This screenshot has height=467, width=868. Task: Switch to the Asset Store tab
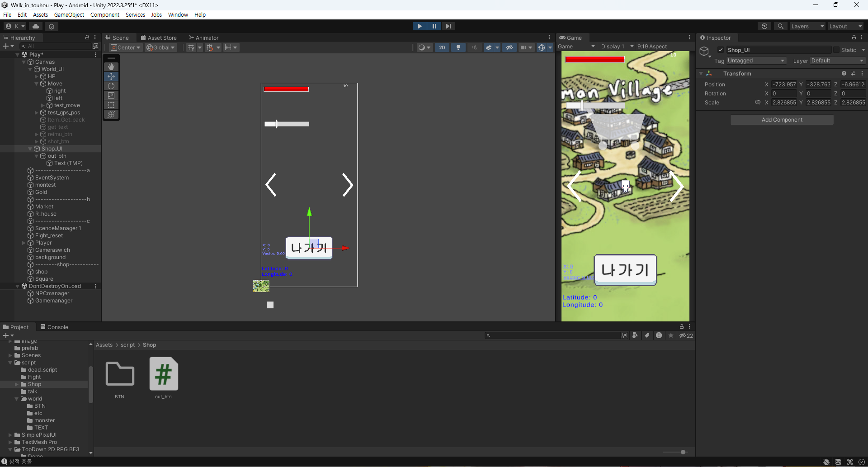[x=159, y=38]
